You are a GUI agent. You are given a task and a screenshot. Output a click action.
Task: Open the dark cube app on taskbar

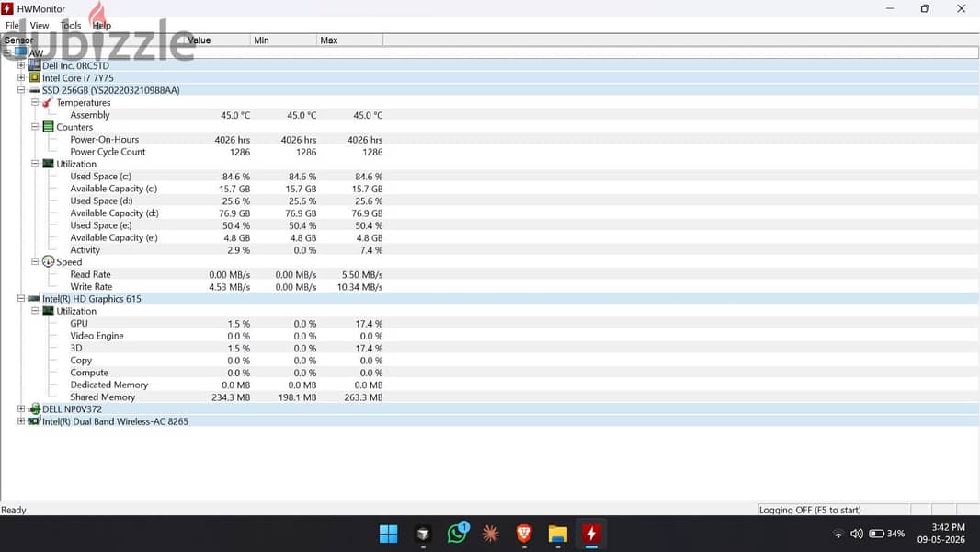tap(423, 534)
